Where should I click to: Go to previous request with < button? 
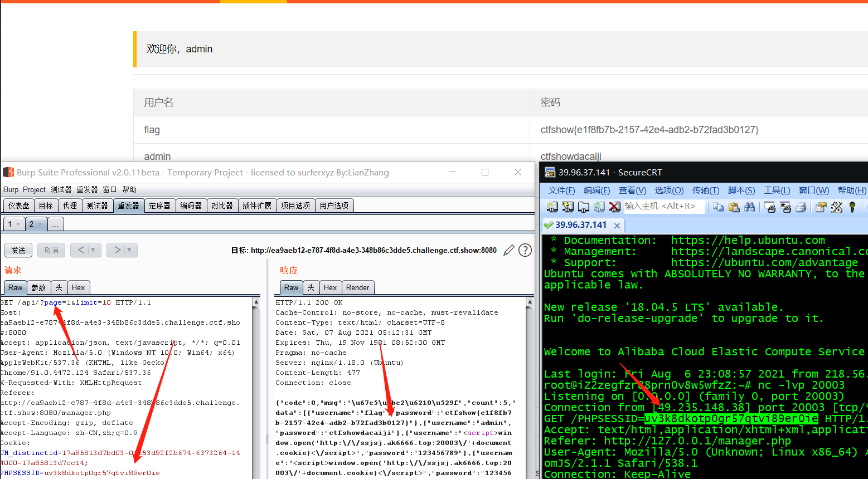point(80,250)
